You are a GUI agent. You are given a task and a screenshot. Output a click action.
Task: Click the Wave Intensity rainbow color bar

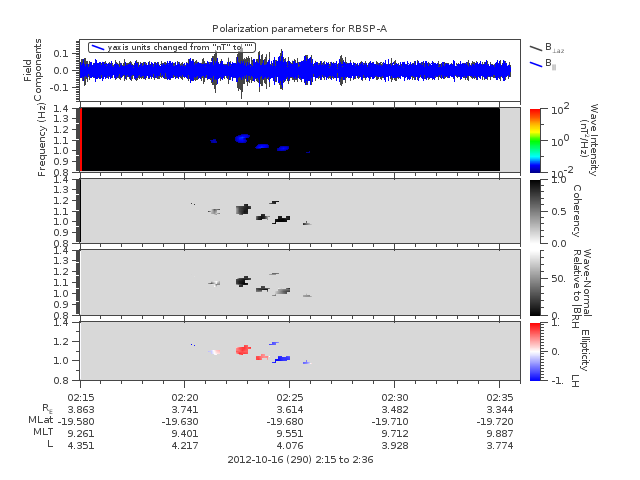pyautogui.click(x=535, y=139)
